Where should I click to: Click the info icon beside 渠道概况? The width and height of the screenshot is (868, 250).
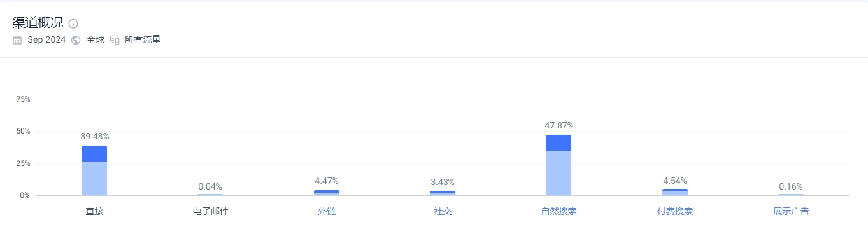73,24
